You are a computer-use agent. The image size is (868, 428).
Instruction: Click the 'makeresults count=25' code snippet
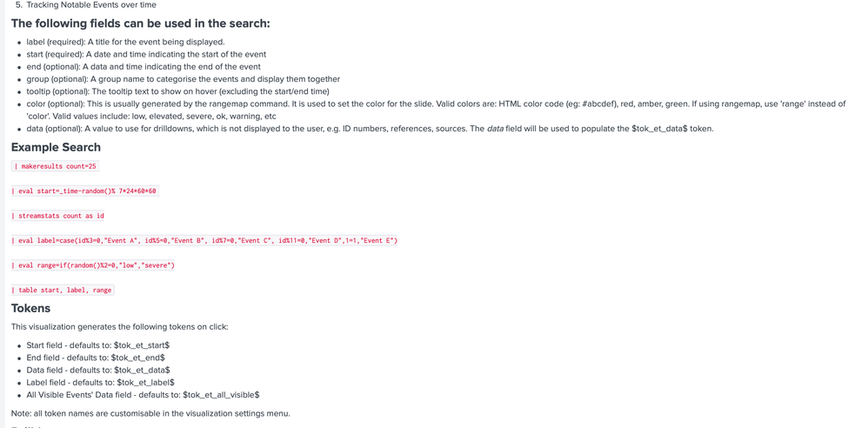tap(55, 166)
